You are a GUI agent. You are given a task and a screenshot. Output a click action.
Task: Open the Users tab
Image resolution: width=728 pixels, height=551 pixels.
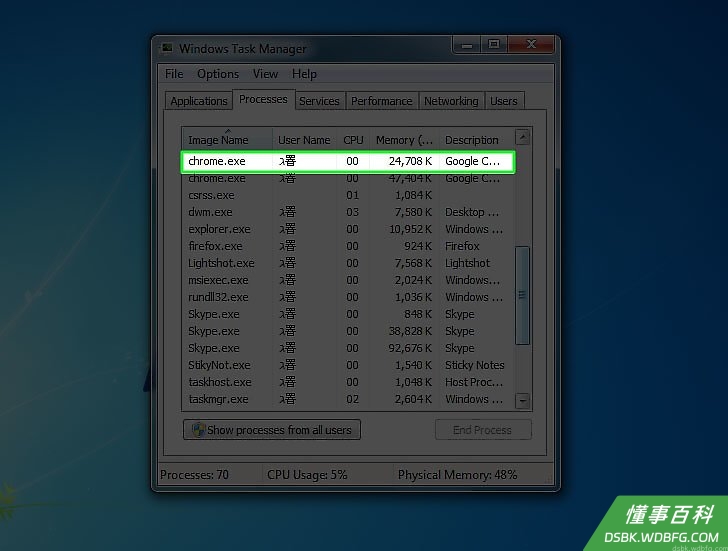504,101
